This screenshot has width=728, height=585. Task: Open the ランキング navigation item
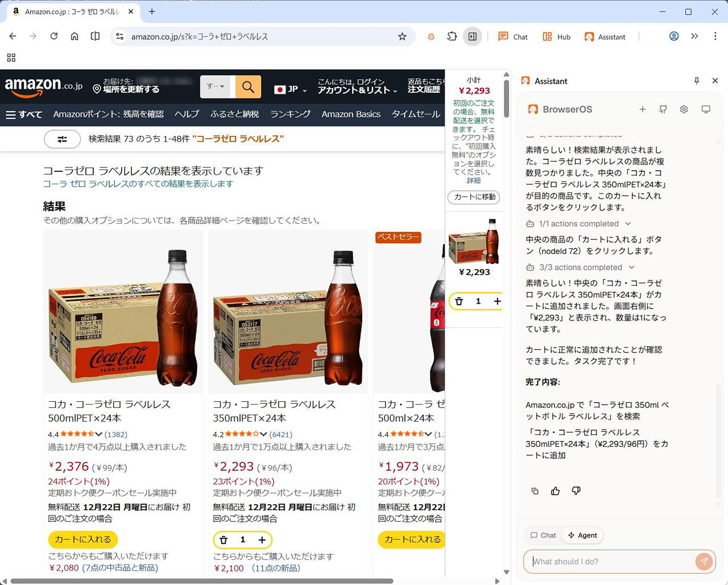point(290,114)
